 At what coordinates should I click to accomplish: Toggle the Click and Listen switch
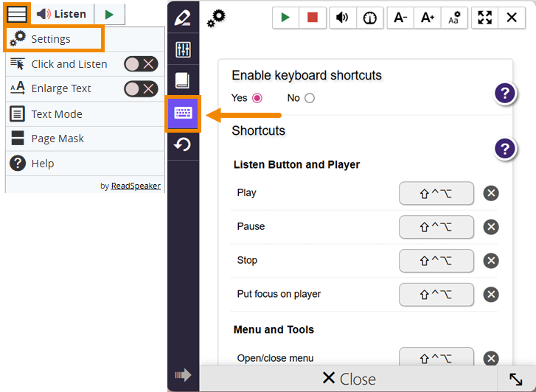pos(141,64)
